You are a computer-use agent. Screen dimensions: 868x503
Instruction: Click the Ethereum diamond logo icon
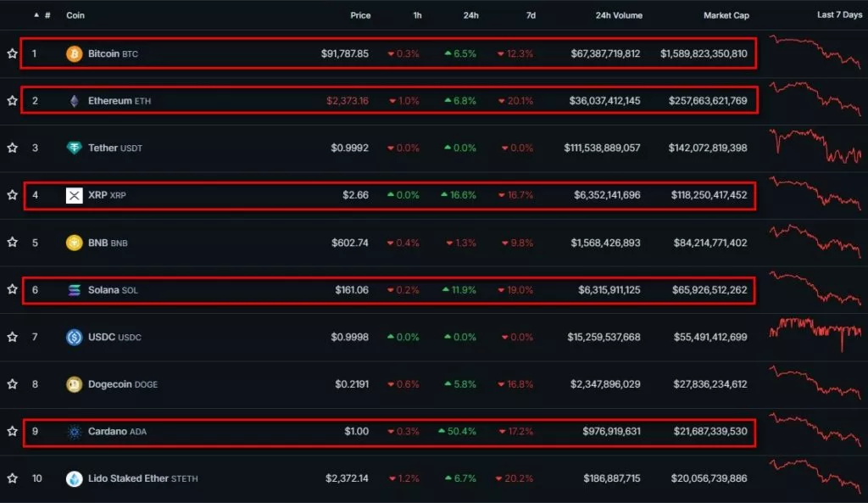pyautogui.click(x=75, y=101)
